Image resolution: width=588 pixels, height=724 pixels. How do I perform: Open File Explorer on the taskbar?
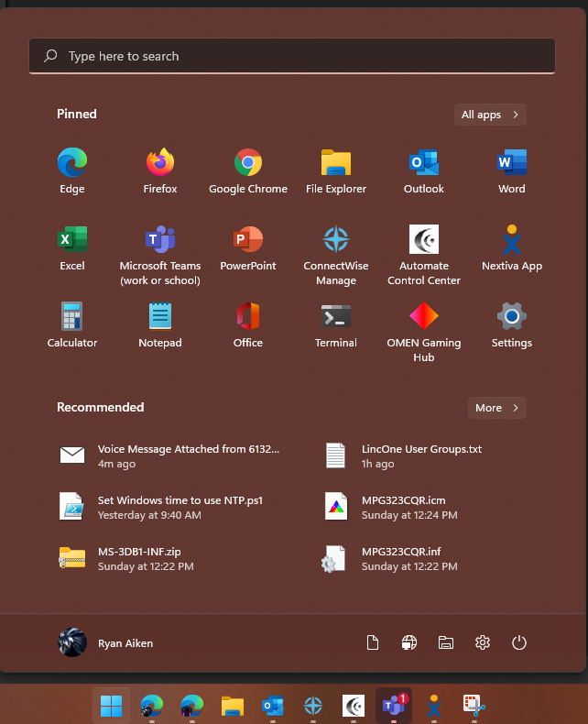click(232, 706)
